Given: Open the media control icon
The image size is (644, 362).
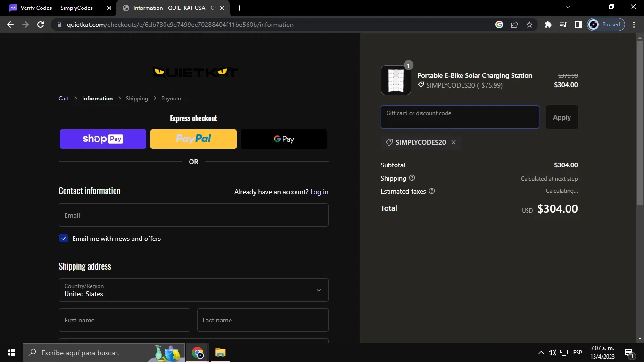Looking at the screenshot, I should (563, 25).
